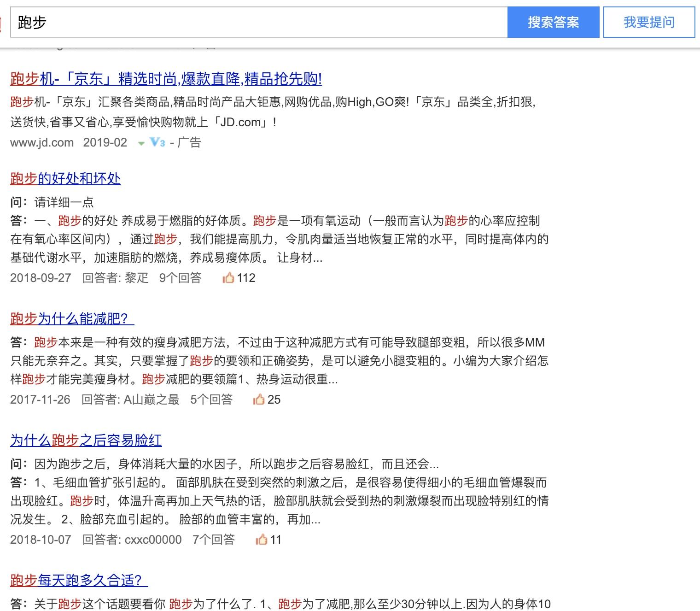Click the 9个回答 count

pyautogui.click(x=181, y=278)
